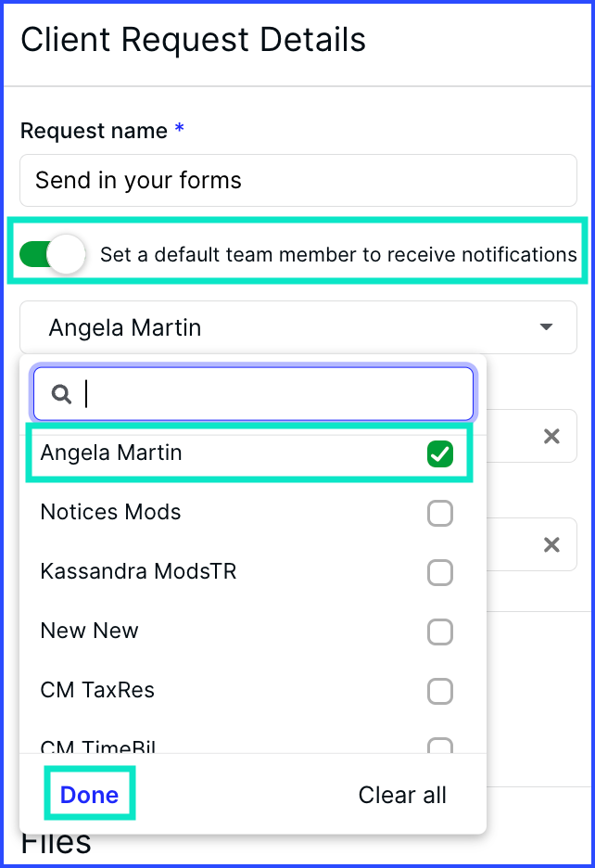Click Clear all to deselect members
This screenshot has width=595, height=868.
pyautogui.click(x=402, y=795)
